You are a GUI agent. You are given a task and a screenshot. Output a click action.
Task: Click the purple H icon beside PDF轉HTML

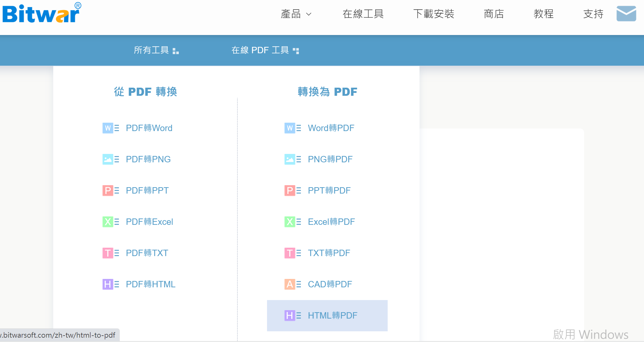pos(108,284)
